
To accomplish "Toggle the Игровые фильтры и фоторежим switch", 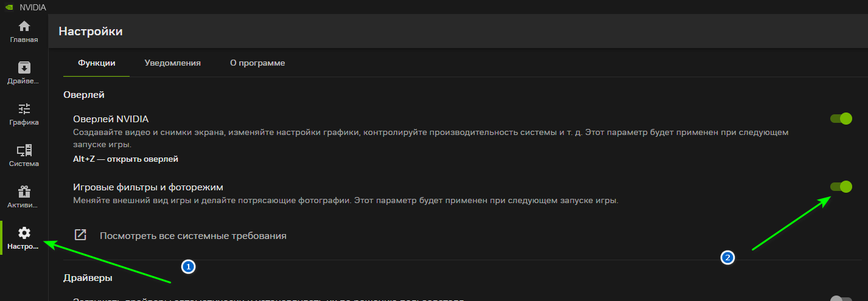I will (x=841, y=186).
